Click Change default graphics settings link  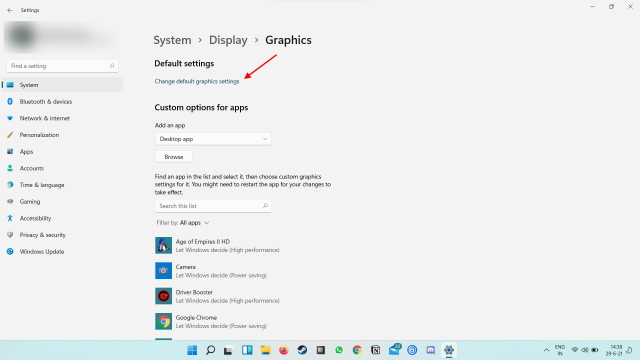pyautogui.click(x=197, y=81)
